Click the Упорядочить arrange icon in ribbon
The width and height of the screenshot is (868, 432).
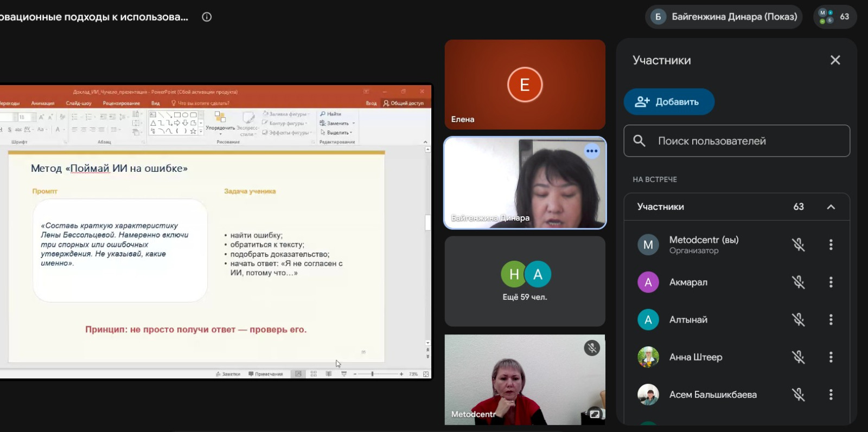(220, 117)
